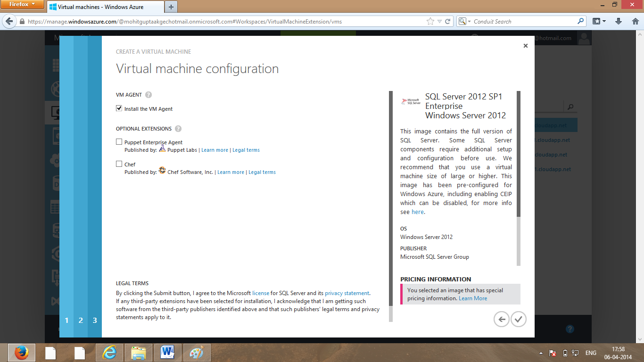644x362 pixels.
Task: Open Chef Software Learn more link
Action: coord(231,172)
